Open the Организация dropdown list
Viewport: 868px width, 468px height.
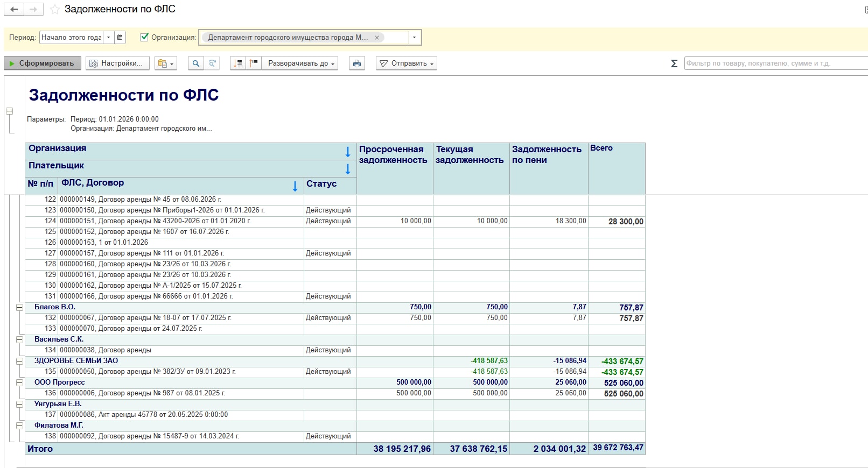pos(414,38)
